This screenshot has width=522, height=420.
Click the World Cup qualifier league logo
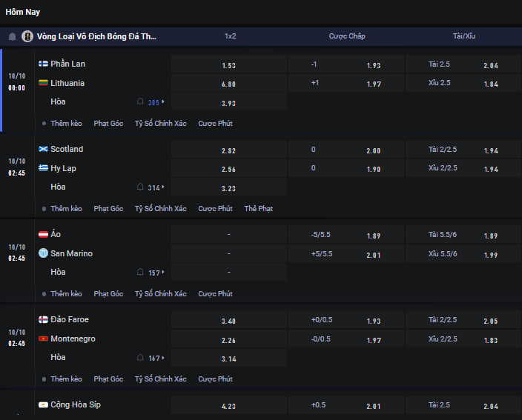pos(27,36)
